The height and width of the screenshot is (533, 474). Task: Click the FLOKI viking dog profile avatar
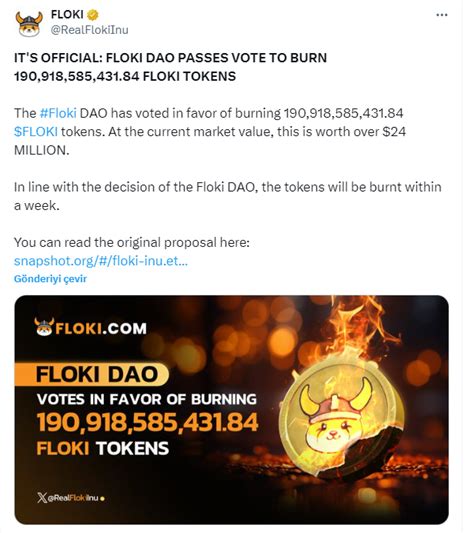pyautogui.click(x=29, y=24)
